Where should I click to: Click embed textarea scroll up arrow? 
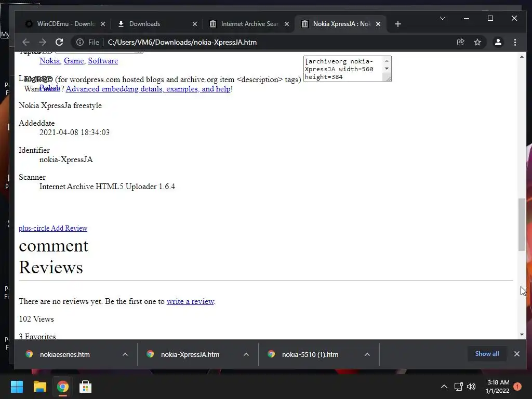click(x=387, y=61)
